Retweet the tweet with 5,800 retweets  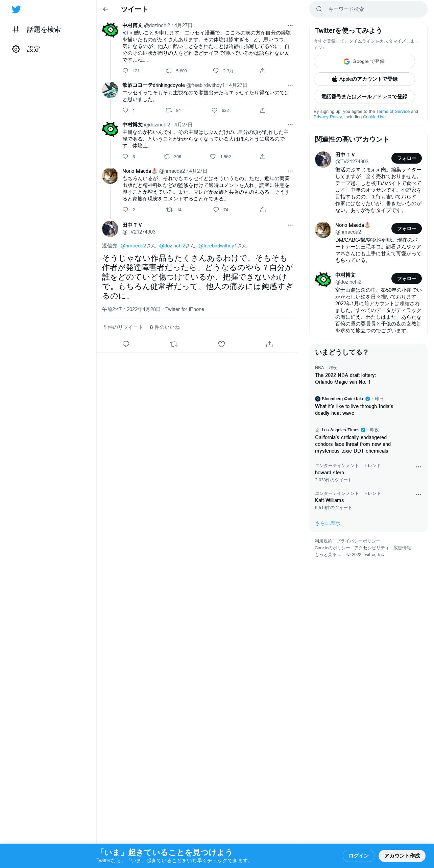(x=169, y=71)
